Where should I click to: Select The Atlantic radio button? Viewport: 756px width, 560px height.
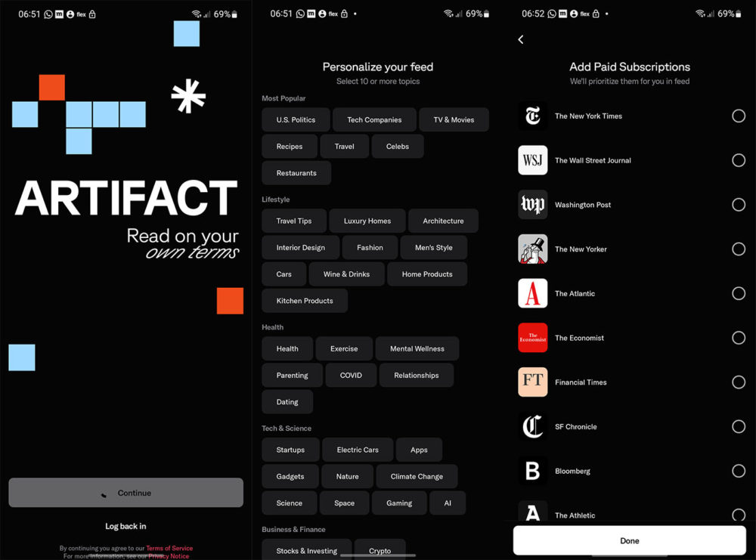[x=738, y=293]
